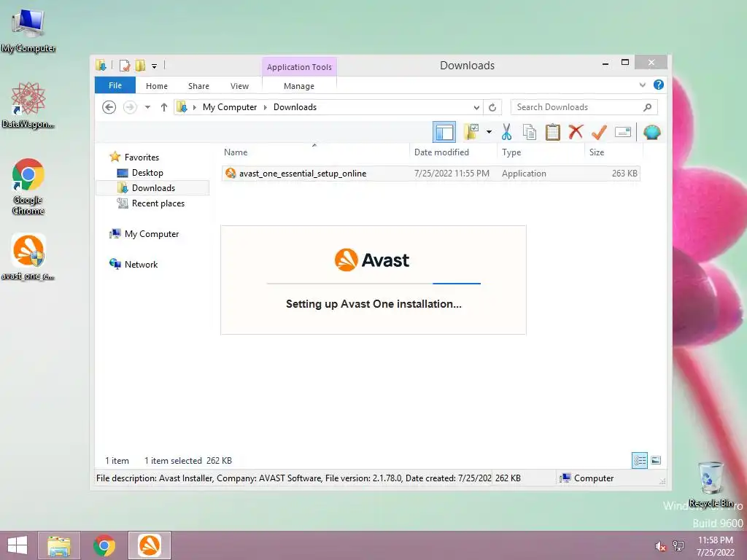Viewport: 747px width, 560px height.
Task: Click the Forward navigation arrow
Action: (130, 107)
